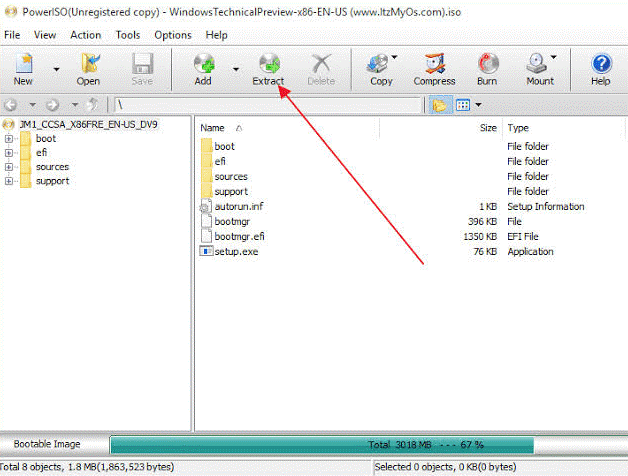Expand the support folder in tree
The height and width of the screenshot is (476, 628).
(x=9, y=181)
